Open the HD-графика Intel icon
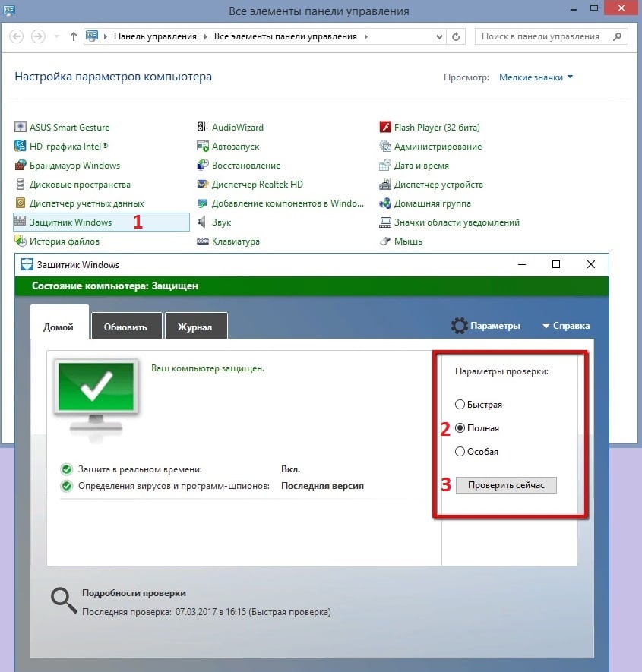Screen dimensions: 642x672 click(21, 146)
